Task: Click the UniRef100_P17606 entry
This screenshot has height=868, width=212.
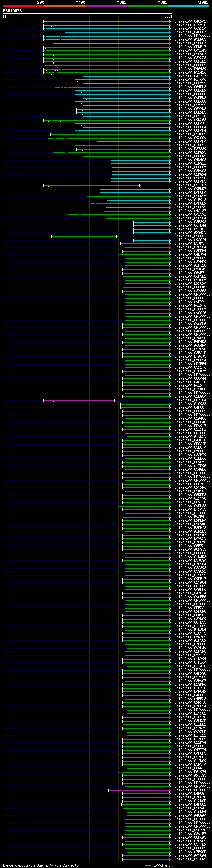Action: (190, 80)
